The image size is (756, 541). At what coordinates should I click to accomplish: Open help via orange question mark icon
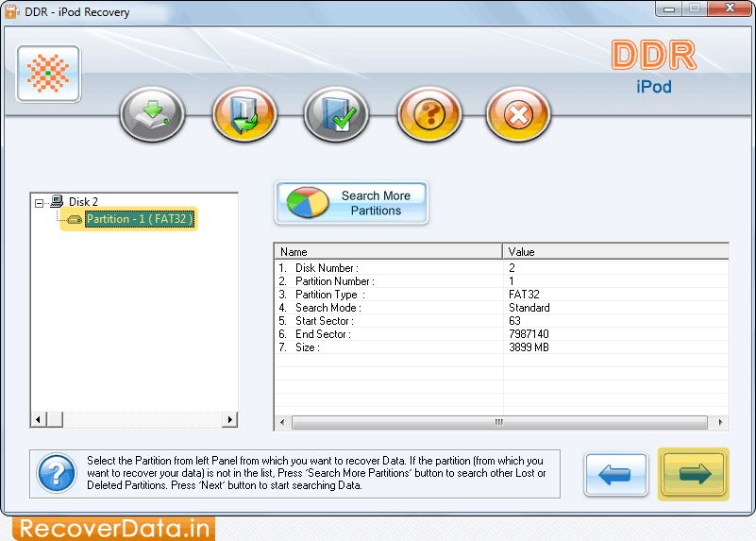pyautogui.click(x=429, y=115)
